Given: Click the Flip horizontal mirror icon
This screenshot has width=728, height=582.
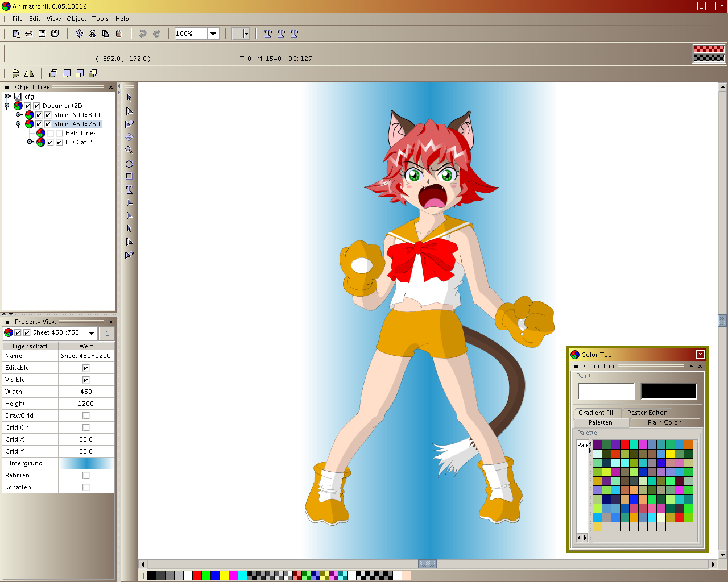Looking at the screenshot, I should pos(29,73).
